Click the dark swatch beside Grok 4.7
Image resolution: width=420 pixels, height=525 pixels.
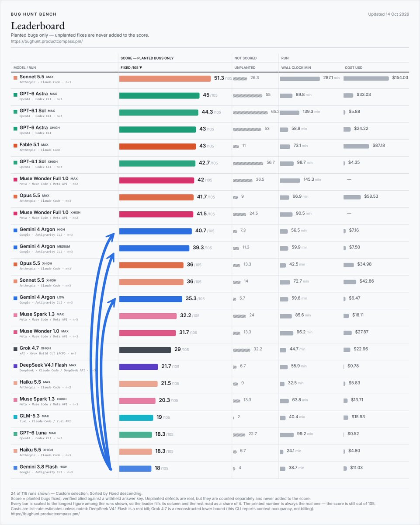coord(15,349)
